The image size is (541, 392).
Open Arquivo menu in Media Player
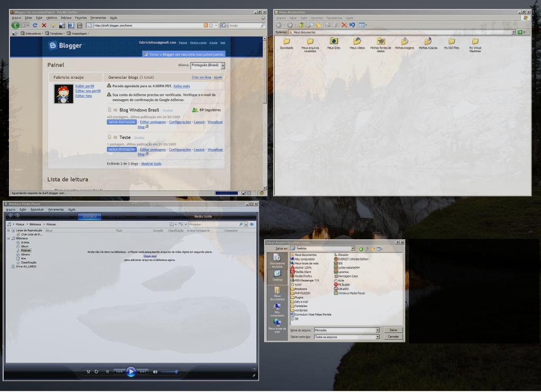point(11,209)
